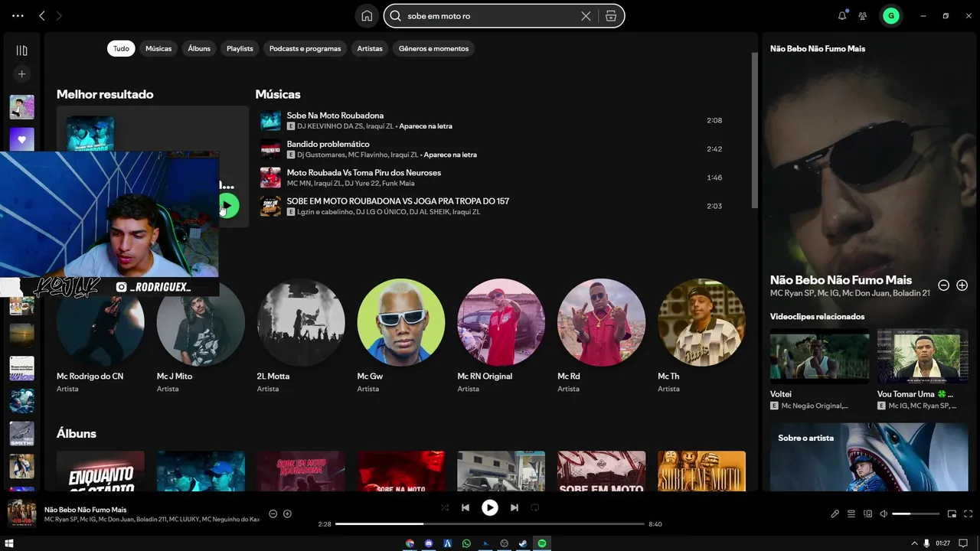This screenshot has width=980, height=551.
Task: Select the Playlists filter chip
Action: pos(240,48)
